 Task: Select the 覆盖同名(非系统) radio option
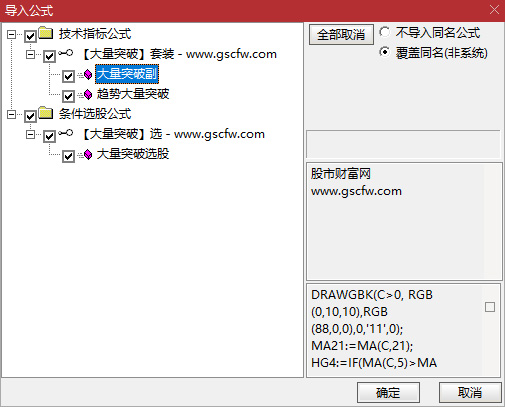tap(384, 52)
